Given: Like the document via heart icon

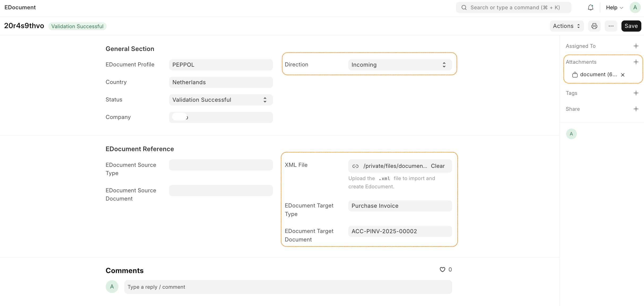Looking at the screenshot, I should tap(442, 270).
